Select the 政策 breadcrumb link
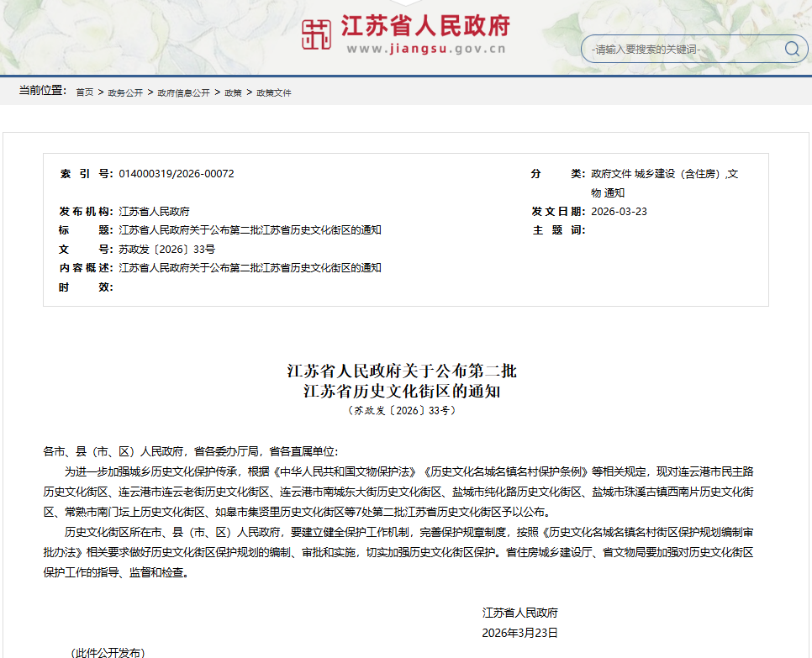Viewport: 812px width, 658px height. [233, 92]
